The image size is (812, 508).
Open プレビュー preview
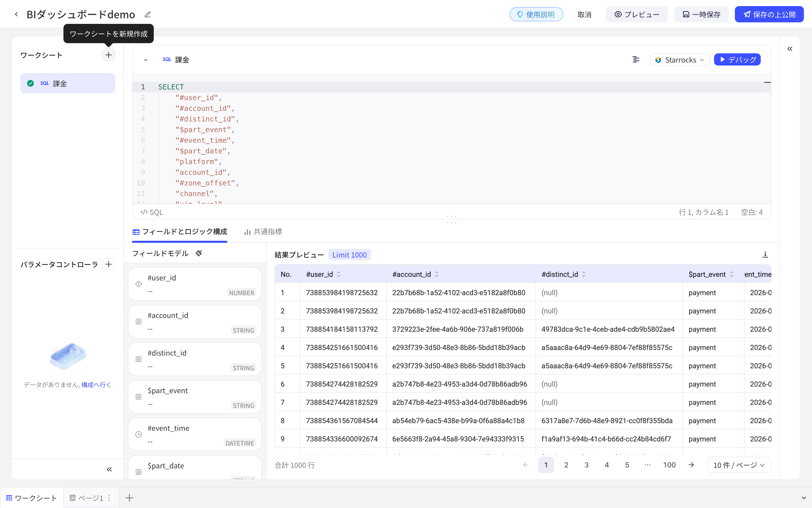637,14
